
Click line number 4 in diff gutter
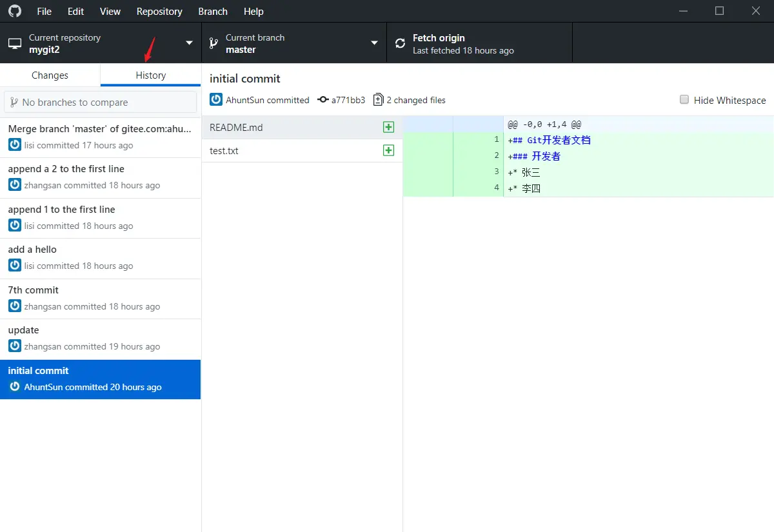click(x=497, y=188)
